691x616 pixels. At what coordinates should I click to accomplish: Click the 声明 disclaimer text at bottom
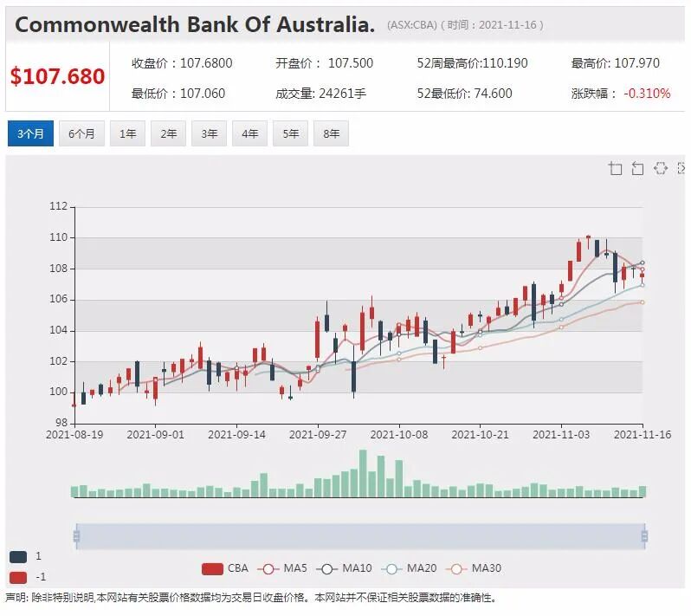coord(251,598)
